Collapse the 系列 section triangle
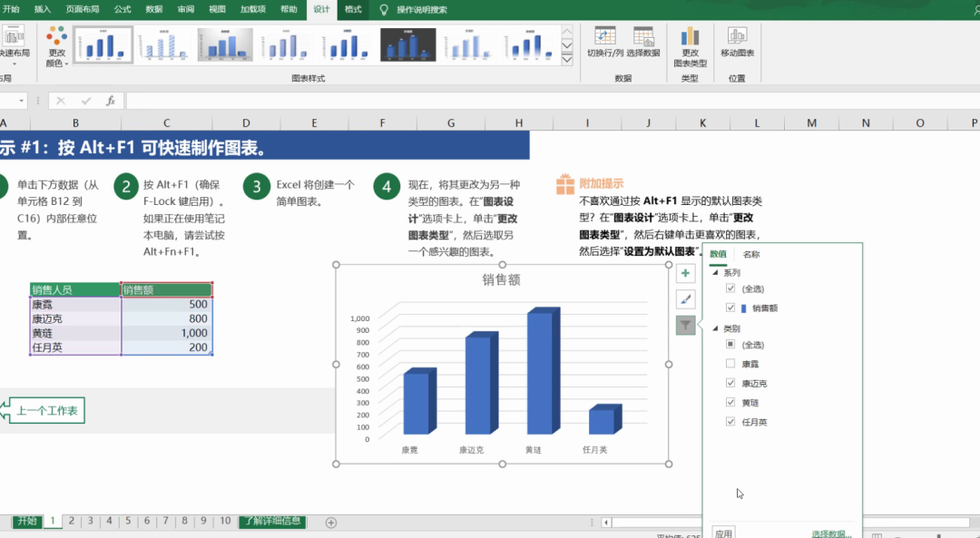 (x=715, y=273)
